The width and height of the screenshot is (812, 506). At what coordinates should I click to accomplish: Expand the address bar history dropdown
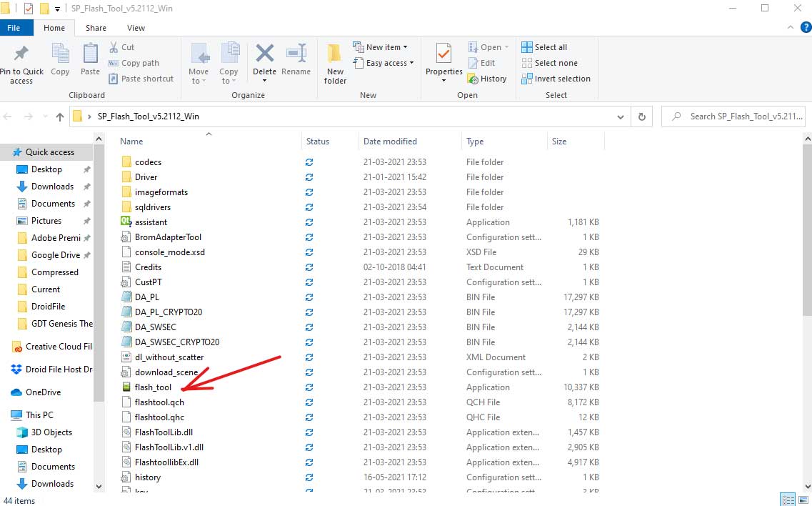pos(621,116)
